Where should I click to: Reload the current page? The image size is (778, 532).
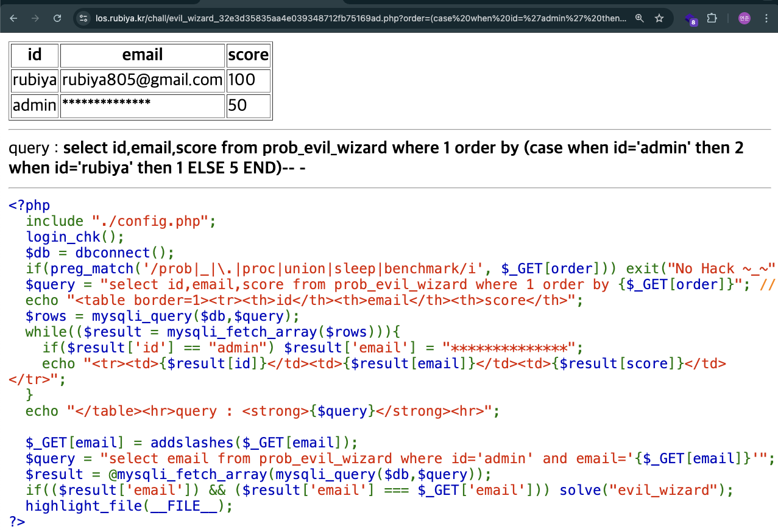click(57, 18)
